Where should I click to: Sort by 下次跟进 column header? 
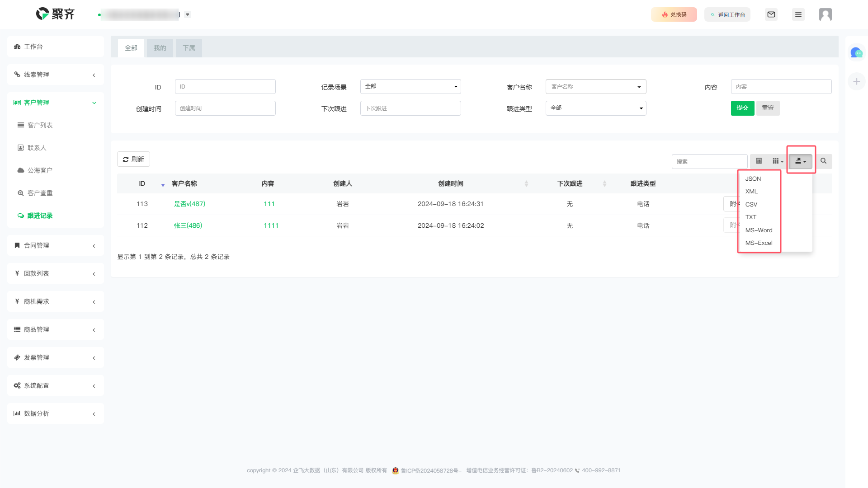pyautogui.click(x=570, y=183)
